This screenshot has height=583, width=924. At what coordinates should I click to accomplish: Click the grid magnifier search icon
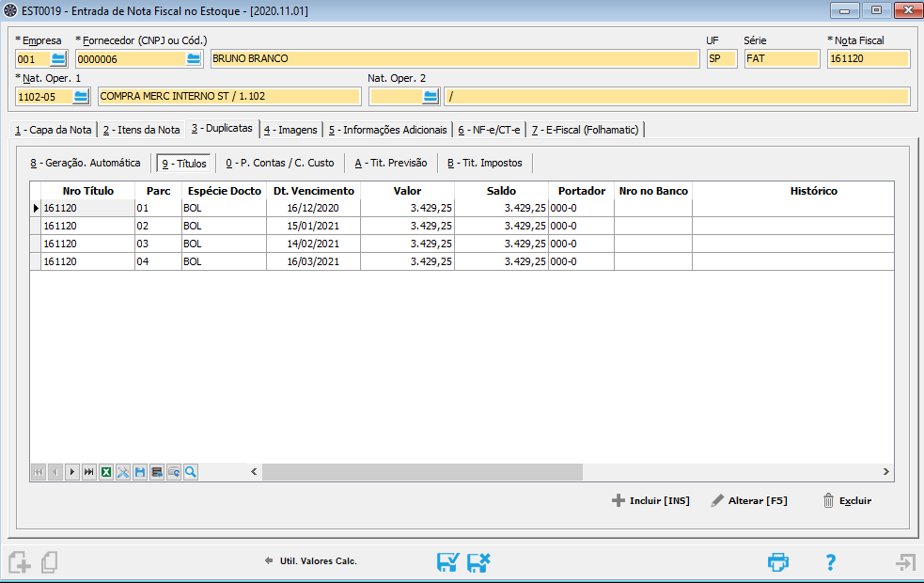[191, 472]
